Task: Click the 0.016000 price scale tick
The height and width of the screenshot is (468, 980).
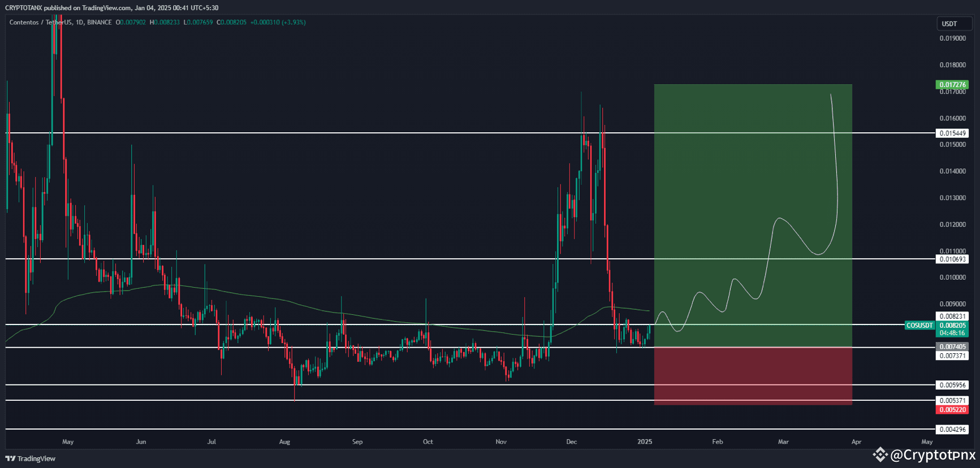Action: tap(952, 119)
